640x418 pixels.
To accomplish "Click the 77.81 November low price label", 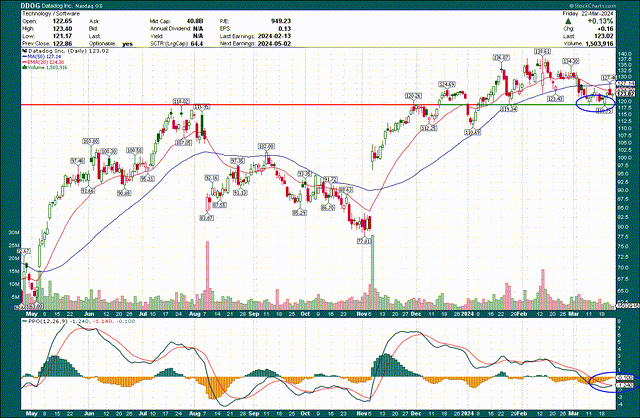I will point(364,241).
